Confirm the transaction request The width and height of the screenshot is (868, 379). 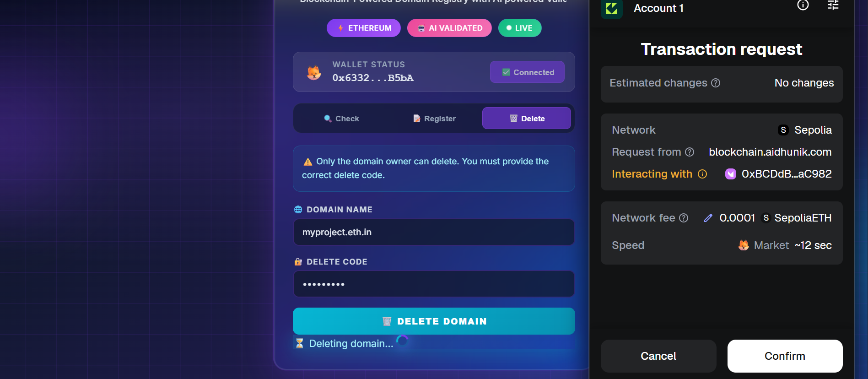785,356
